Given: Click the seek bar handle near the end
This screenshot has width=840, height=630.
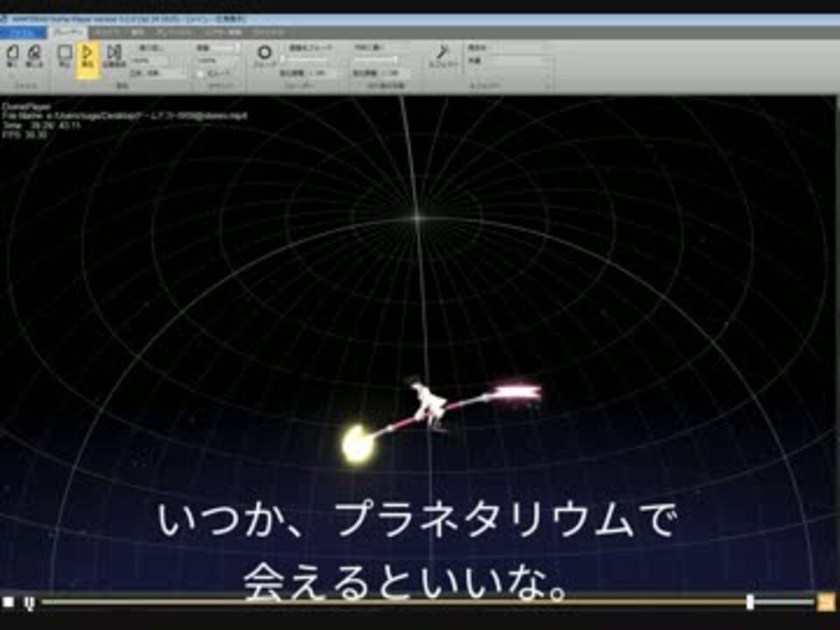Looking at the screenshot, I should tap(750, 602).
